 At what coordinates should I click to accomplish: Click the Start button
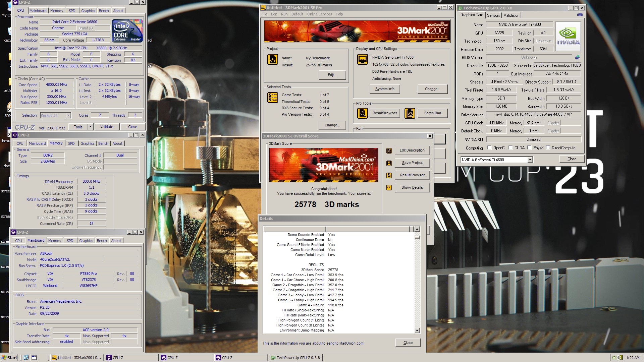9,358
